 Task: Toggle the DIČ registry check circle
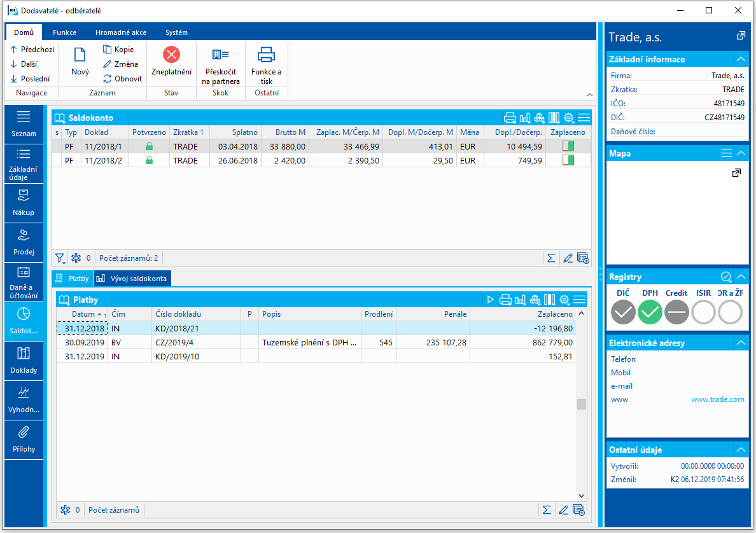623,312
